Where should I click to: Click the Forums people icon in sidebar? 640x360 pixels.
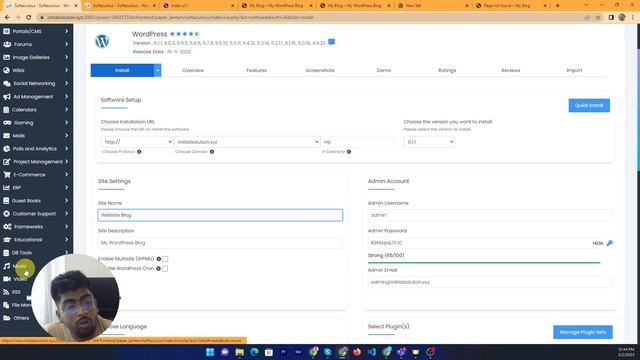click(x=7, y=44)
